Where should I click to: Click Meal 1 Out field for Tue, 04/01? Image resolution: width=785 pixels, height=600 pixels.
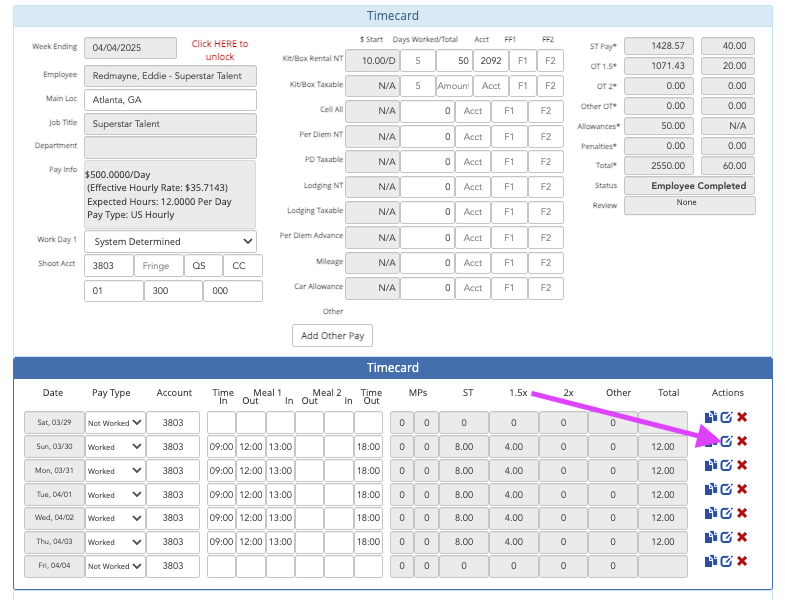click(251, 495)
